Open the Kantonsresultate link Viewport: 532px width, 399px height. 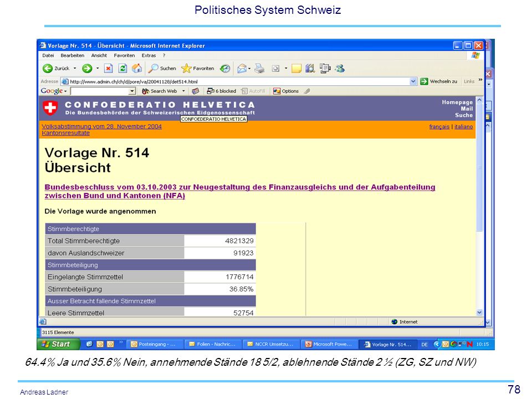tap(66, 133)
